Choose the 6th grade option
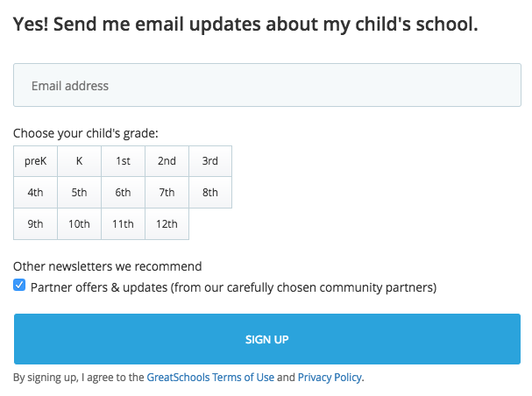Viewport: 532px width, 396px height. click(x=123, y=193)
